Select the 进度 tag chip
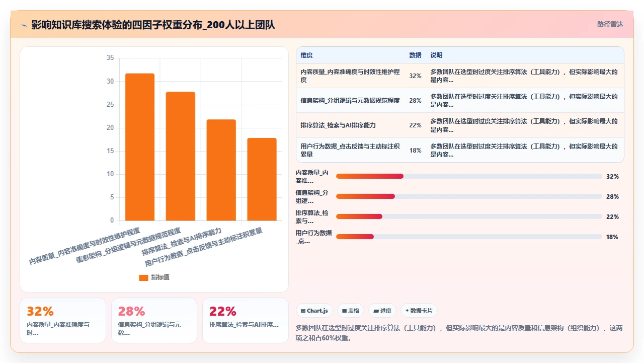The height and width of the screenshot is (363, 644). pos(382,311)
